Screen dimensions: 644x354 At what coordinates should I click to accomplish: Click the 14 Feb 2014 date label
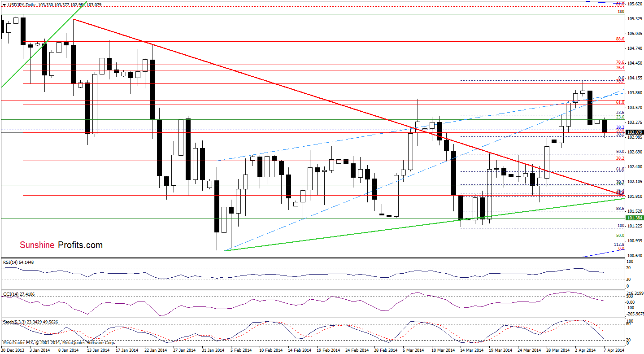[x=300, y=350]
